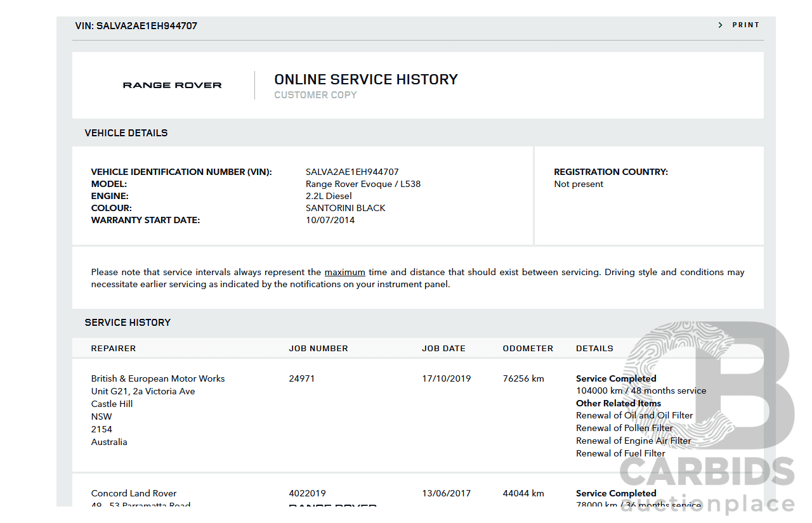Click the ODOMETER column header
This screenshot has height=523, width=812.
click(528, 348)
